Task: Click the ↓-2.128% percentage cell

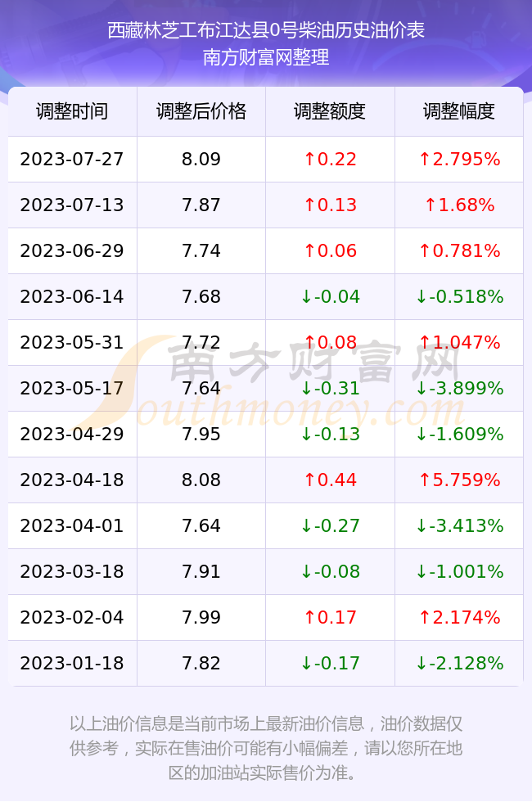Action: pyautogui.click(x=459, y=664)
